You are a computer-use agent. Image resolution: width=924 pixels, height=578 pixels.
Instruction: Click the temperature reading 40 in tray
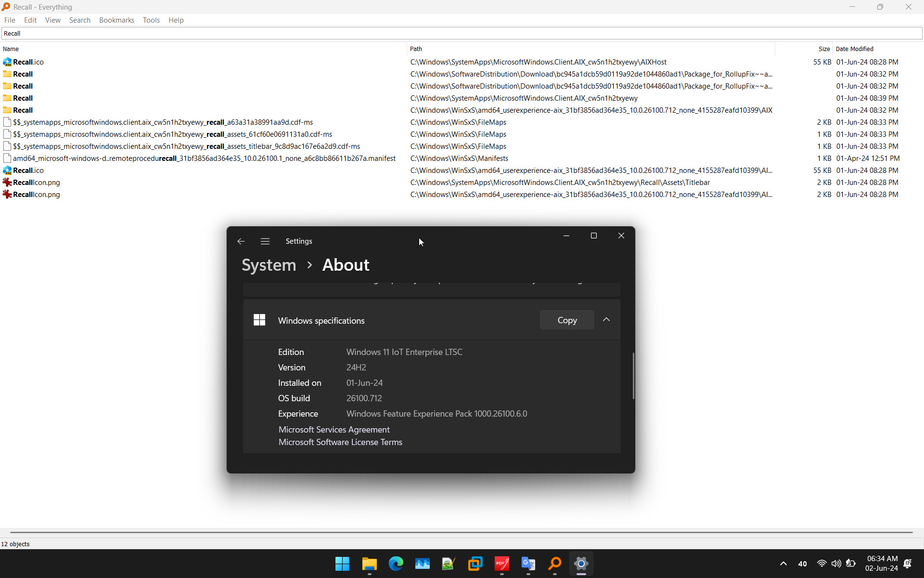click(802, 564)
